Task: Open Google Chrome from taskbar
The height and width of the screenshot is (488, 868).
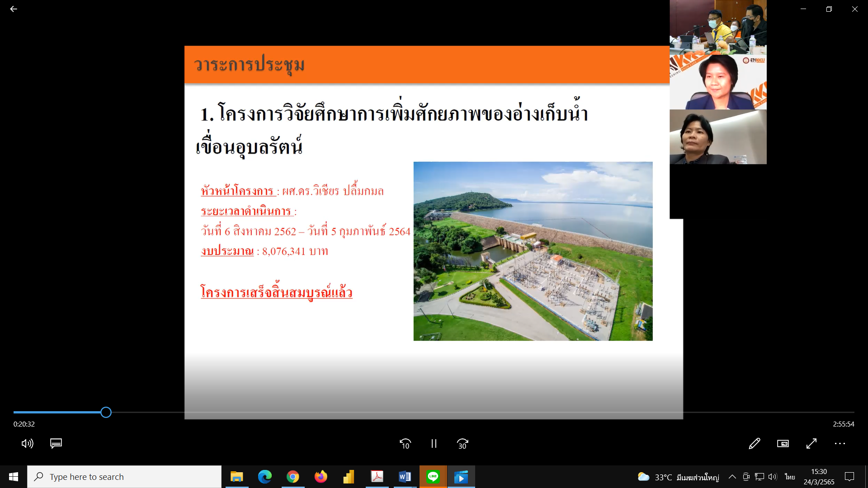Action: tap(293, 477)
